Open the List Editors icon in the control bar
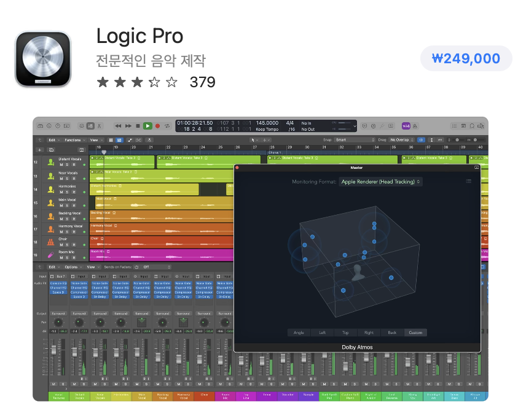Image resolution: width=526 pixels, height=420 pixels. pos(454,126)
